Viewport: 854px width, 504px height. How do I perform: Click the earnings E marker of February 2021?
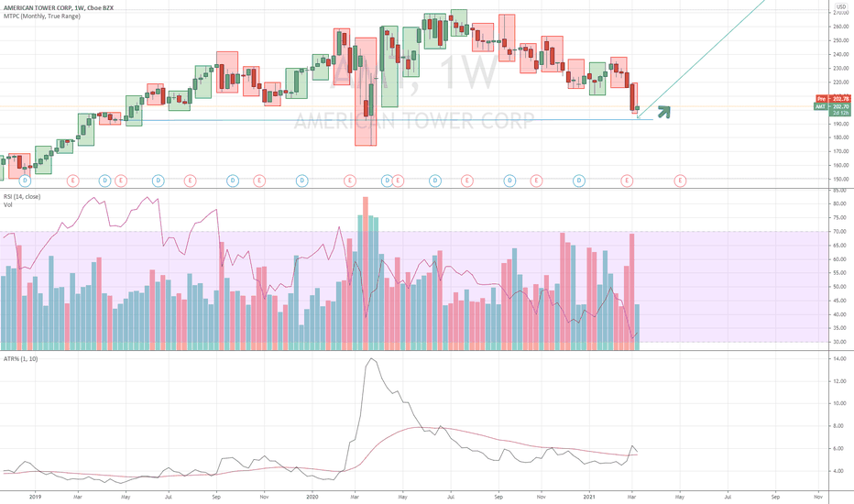627,181
